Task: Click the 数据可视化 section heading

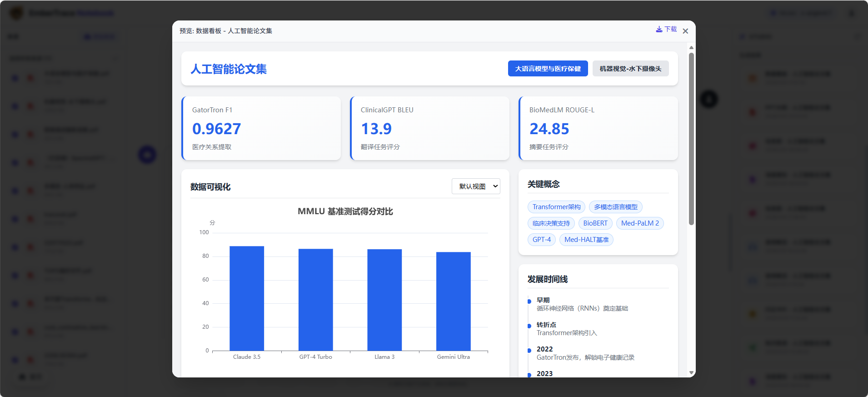Action: (x=210, y=187)
